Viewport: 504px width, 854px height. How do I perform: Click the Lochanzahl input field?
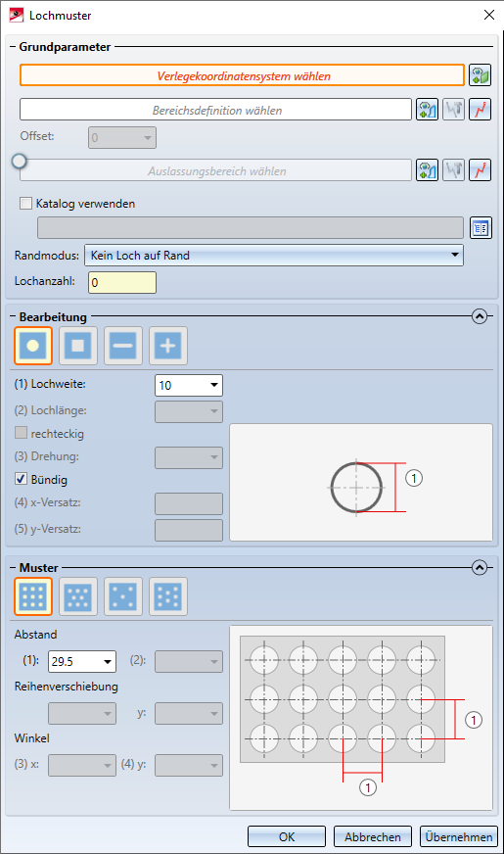[122, 283]
